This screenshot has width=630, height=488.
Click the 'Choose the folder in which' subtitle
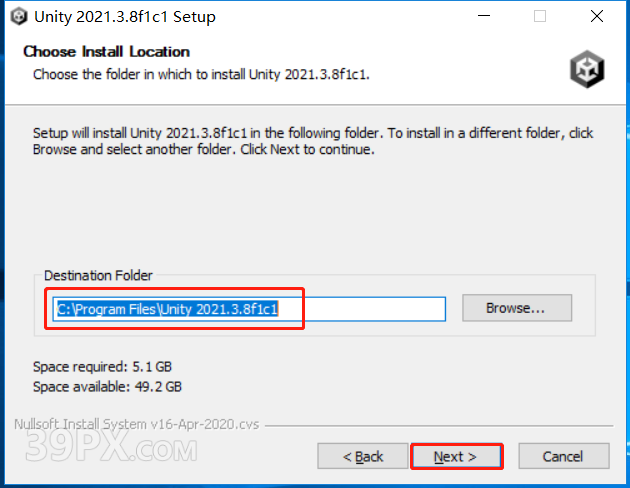(x=201, y=75)
